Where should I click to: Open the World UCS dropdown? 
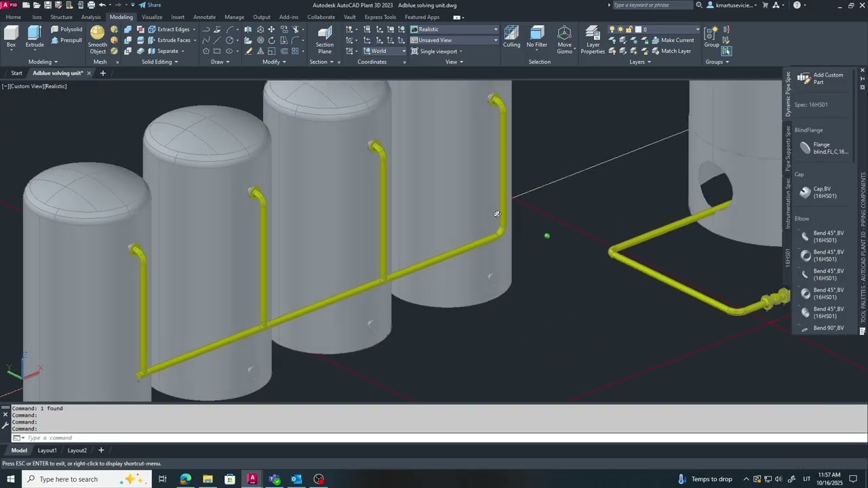click(x=384, y=51)
